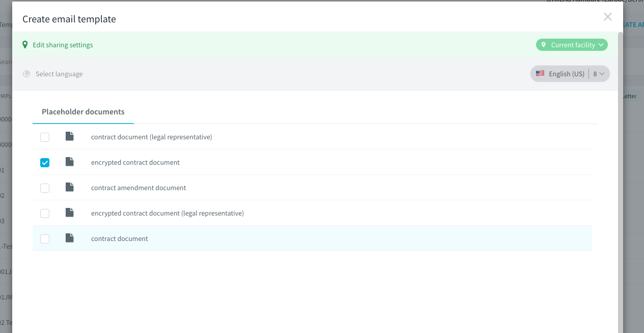
Task: Click the file icon beside contract amendment document
Action: (70, 187)
